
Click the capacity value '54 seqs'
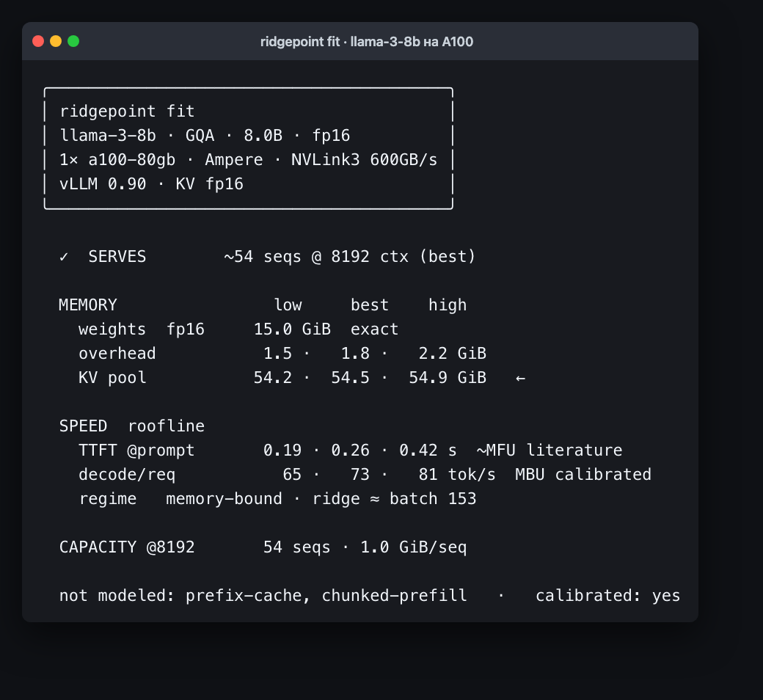(297, 547)
